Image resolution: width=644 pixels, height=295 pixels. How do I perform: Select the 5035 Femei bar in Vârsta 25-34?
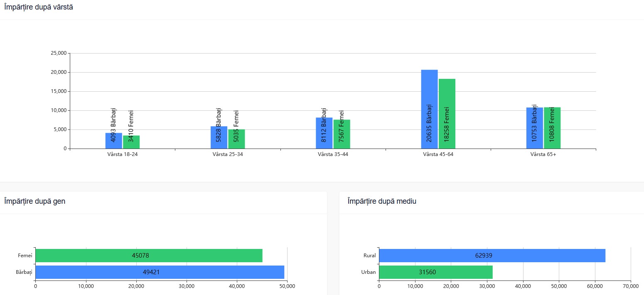pos(236,139)
